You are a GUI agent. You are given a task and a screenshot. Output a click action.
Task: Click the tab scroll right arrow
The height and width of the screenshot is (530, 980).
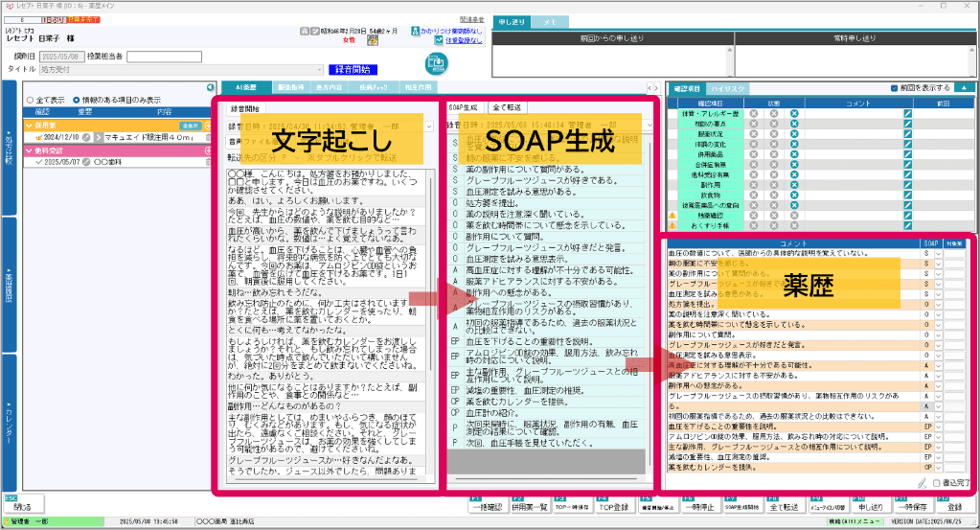655,88
